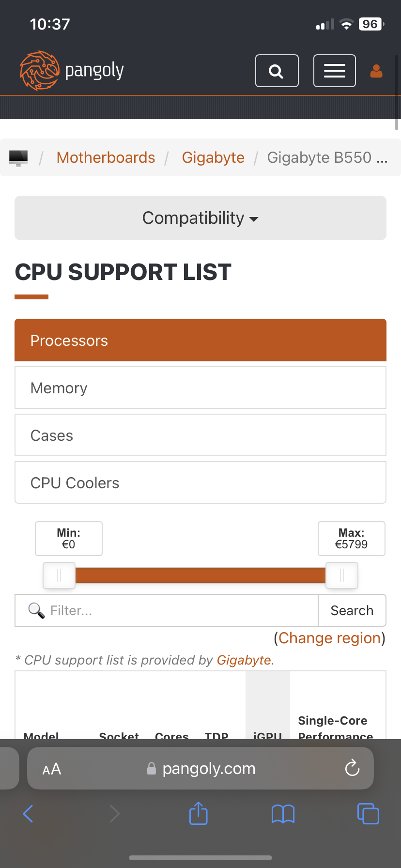Open the site search magnifier button
Viewport: 401px width, 868px height.
coord(277,71)
